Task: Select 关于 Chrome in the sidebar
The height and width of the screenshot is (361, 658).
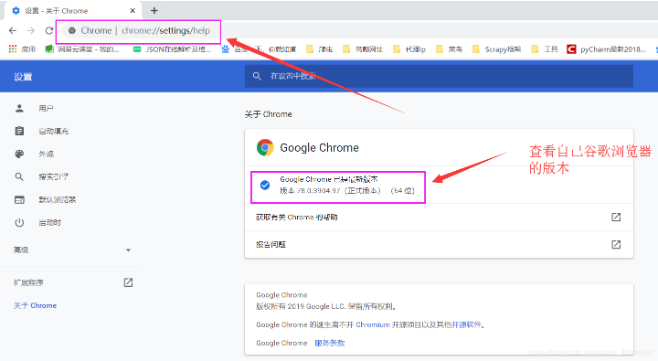Action: click(x=35, y=305)
